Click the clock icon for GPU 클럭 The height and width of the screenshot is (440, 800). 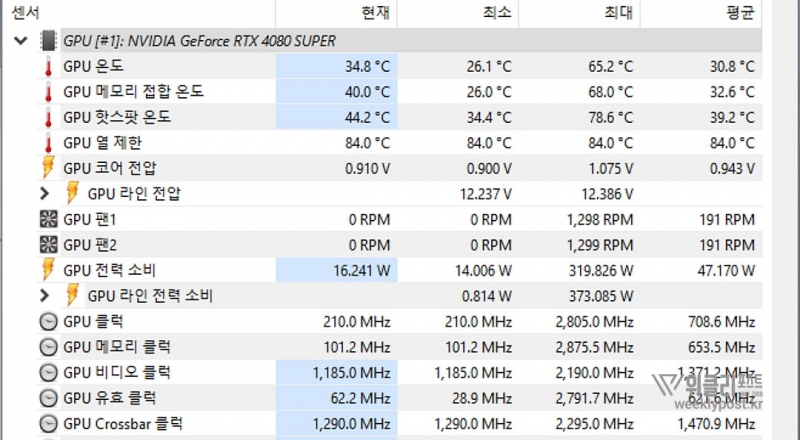(48, 322)
